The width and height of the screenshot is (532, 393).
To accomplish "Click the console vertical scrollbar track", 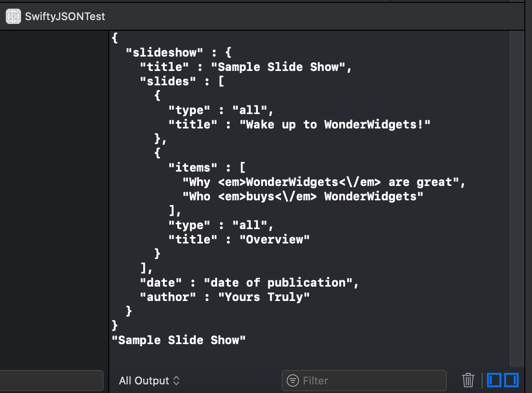I will tap(517, 198).
